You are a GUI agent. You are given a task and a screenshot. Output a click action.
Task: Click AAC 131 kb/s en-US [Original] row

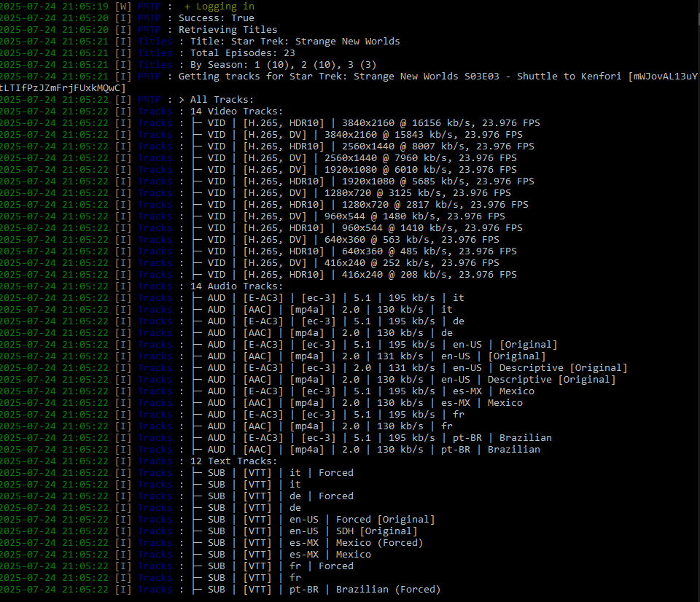click(369, 356)
